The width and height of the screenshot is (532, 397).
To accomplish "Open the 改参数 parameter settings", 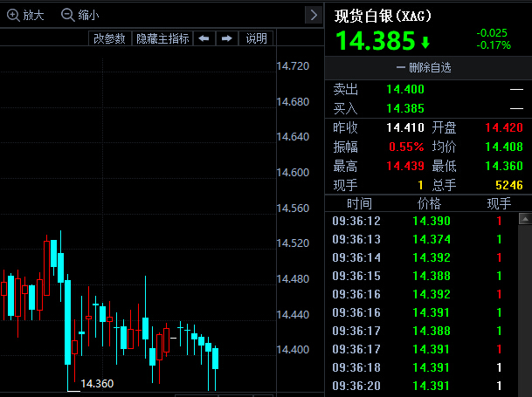I will tap(109, 38).
